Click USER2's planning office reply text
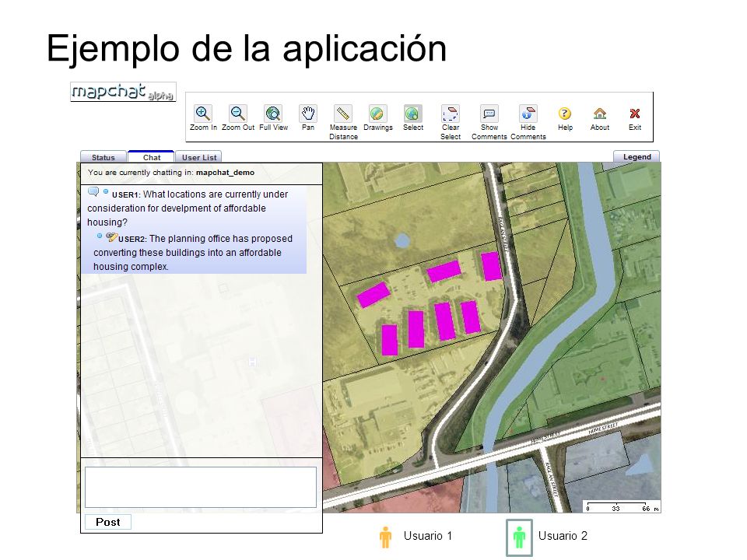Viewport: 747px width, 560px height. click(193, 252)
